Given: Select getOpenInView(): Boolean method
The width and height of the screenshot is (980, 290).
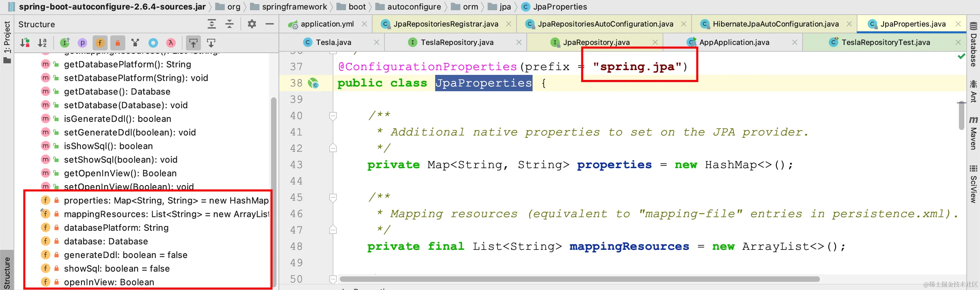Looking at the screenshot, I should pyautogui.click(x=120, y=173).
